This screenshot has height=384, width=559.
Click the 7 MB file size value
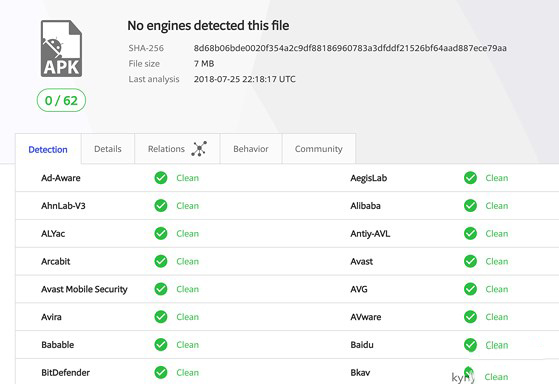[x=204, y=63]
